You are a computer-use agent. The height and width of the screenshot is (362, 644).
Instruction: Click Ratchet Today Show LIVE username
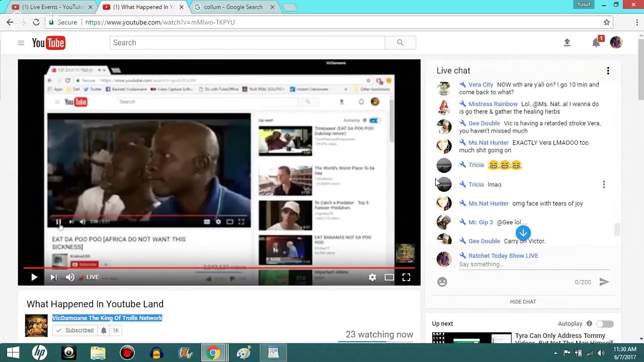tap(503, 256)
